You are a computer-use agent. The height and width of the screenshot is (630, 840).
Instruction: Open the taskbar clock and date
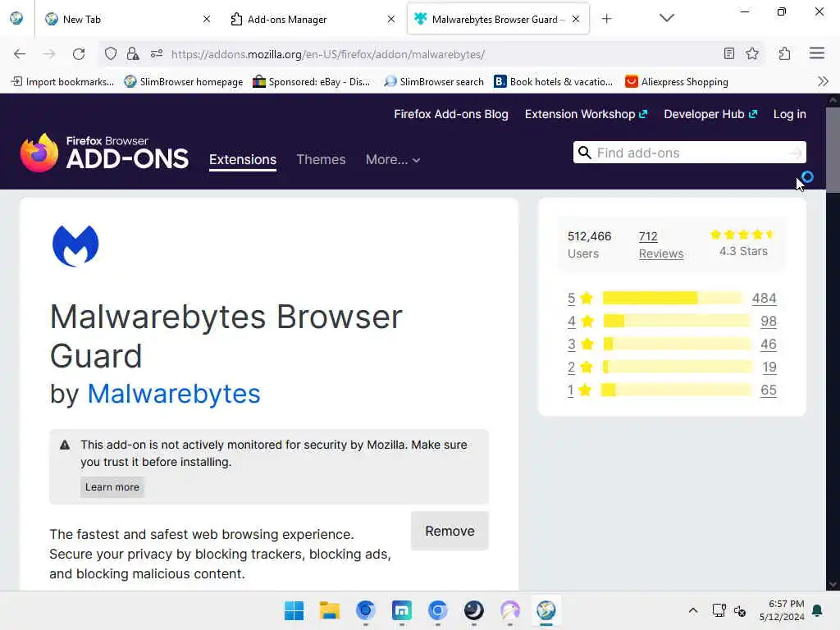pyautogui.click(x=782, y=610)
